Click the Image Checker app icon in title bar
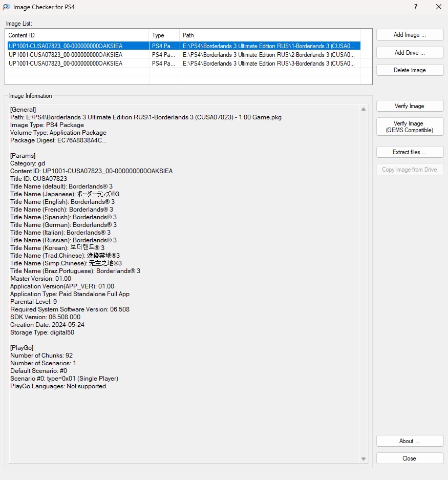 pyautogui.click(x=6, y=7)
